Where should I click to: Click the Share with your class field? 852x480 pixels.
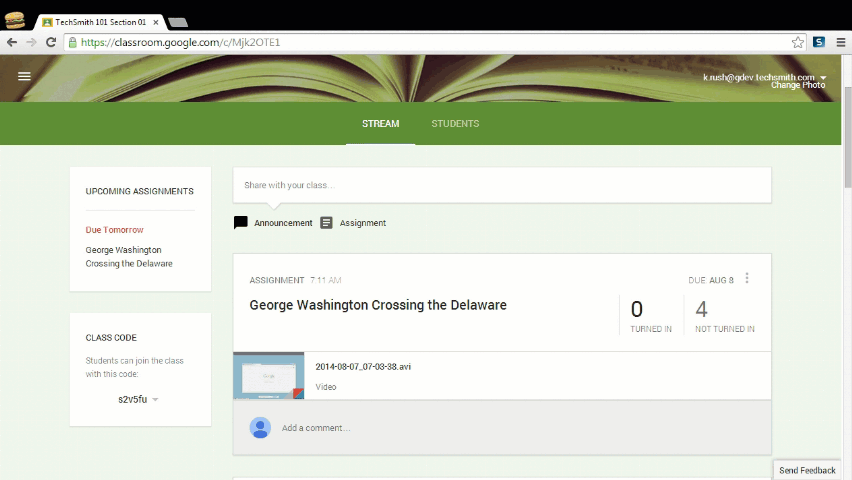(x=501, y=185)
